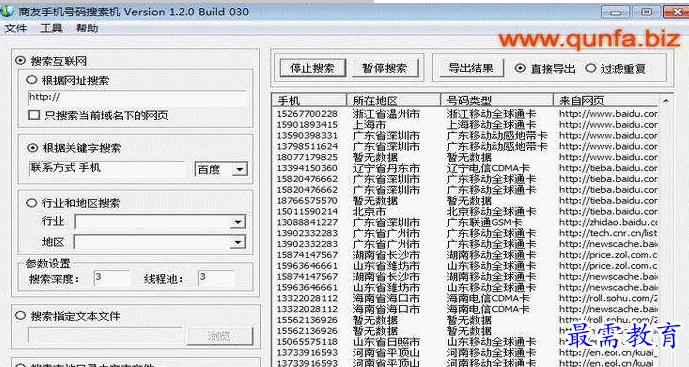Open the 工具 menu
This screenshot has height=367, width=689.
[51, 29]
